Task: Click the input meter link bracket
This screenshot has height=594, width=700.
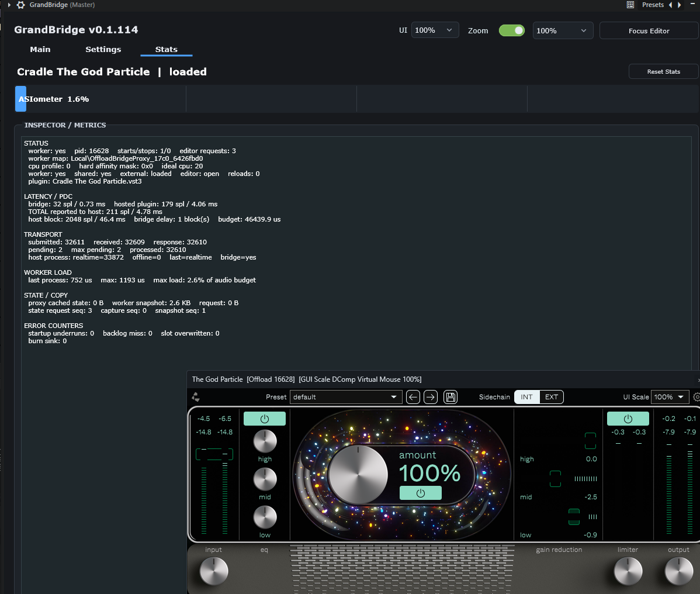Action: 214,454
